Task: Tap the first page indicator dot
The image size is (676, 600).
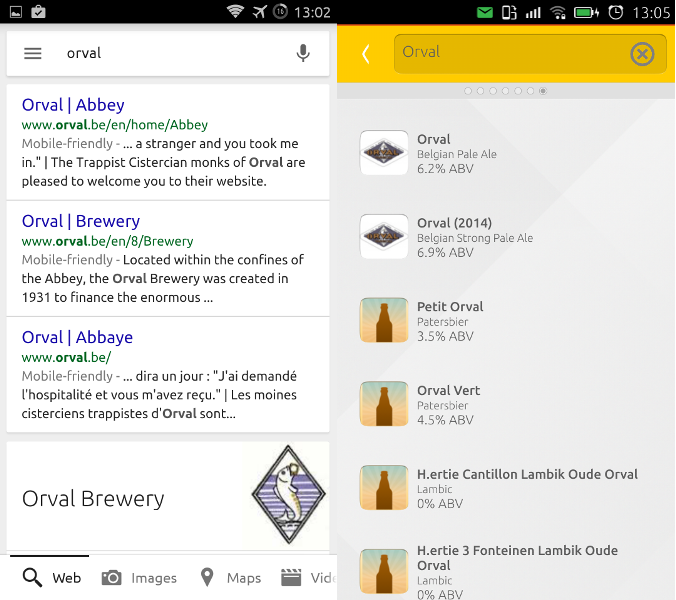Action: tap(468, 91)
